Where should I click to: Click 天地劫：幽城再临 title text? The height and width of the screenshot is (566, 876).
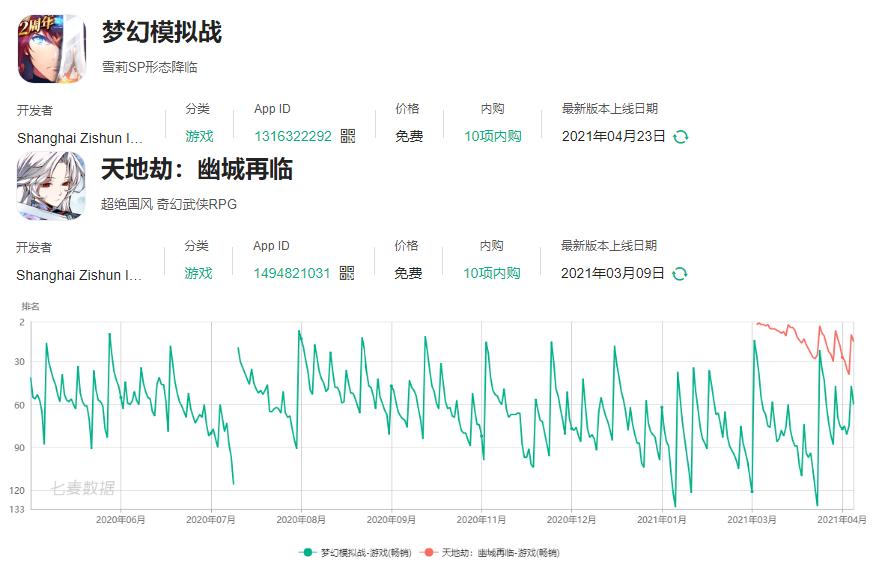(197, 169)
